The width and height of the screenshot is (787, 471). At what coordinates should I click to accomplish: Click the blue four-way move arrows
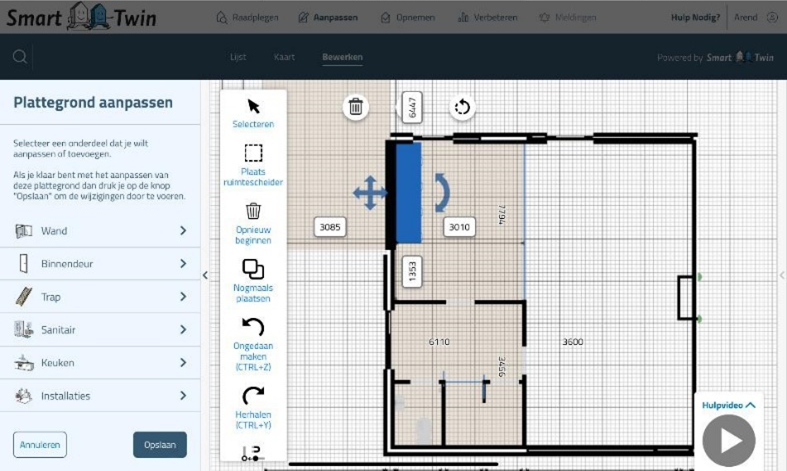click(370, 193)
